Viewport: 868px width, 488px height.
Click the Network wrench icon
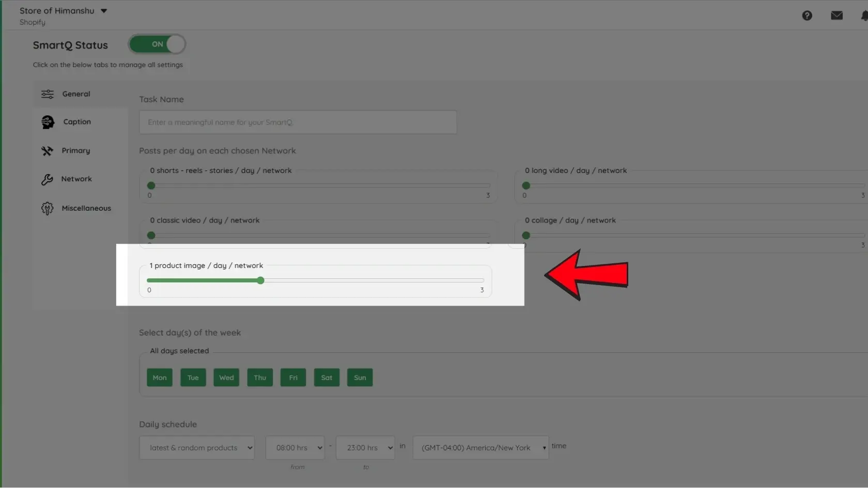click(47, 179)
